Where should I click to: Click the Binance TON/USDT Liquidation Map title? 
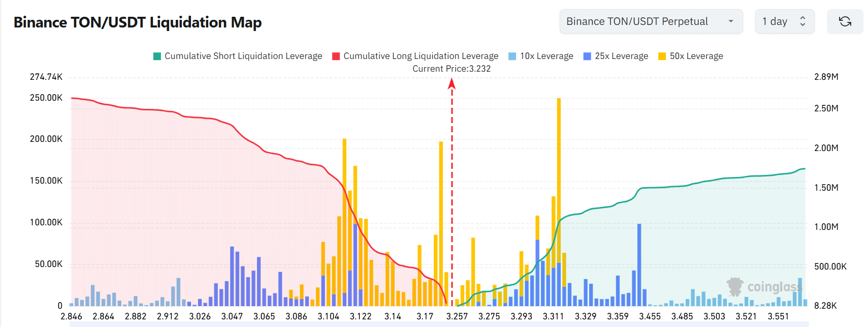tap(138, 22)
